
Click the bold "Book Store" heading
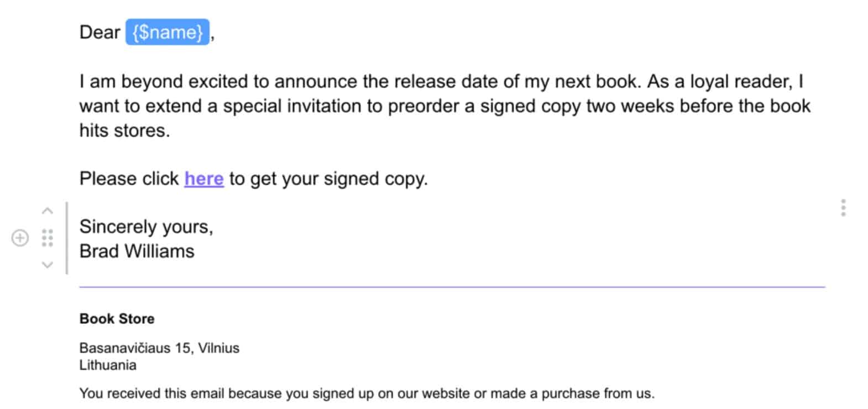coord(117,319)
